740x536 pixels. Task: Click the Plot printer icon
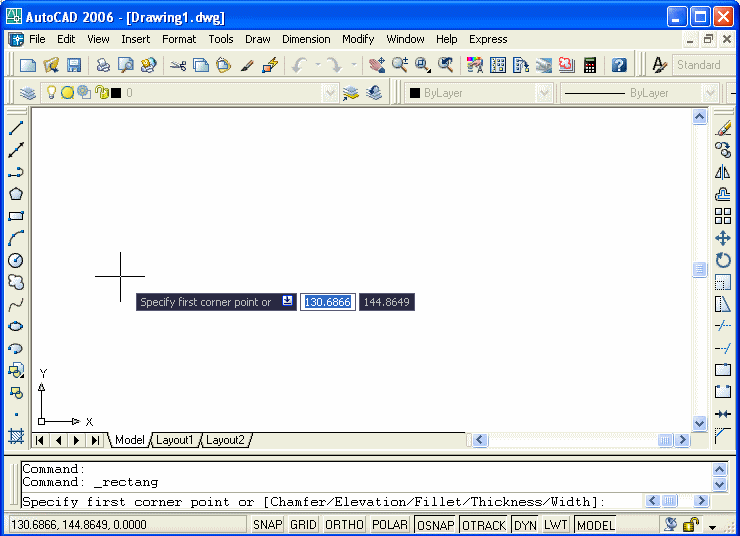103,65
